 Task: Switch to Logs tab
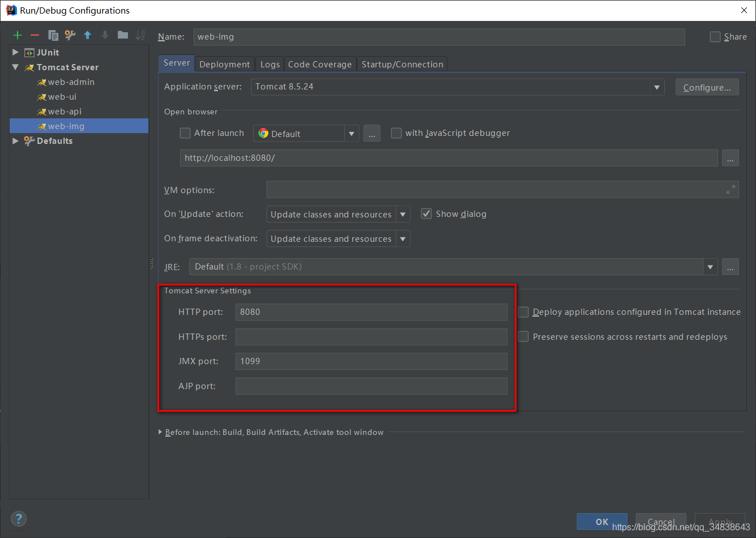tap(270, 65)
